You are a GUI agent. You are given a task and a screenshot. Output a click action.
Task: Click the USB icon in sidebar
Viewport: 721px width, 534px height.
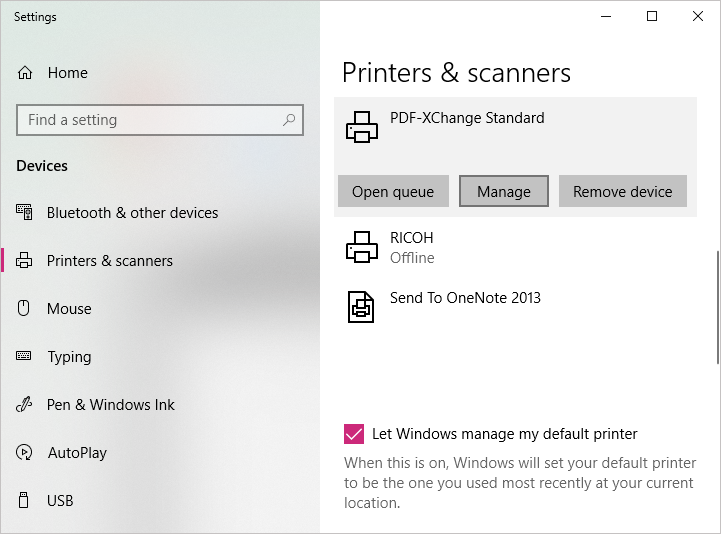point(23,500)
